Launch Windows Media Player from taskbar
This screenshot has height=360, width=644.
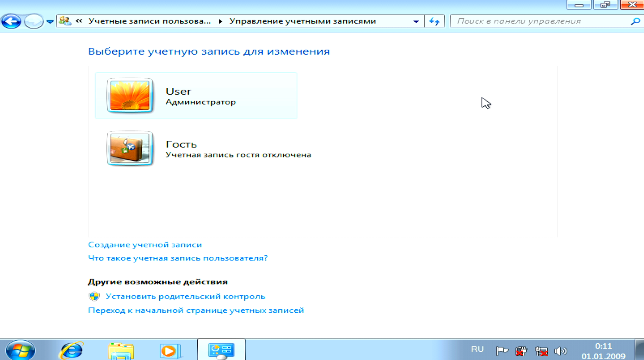[170, 351]
